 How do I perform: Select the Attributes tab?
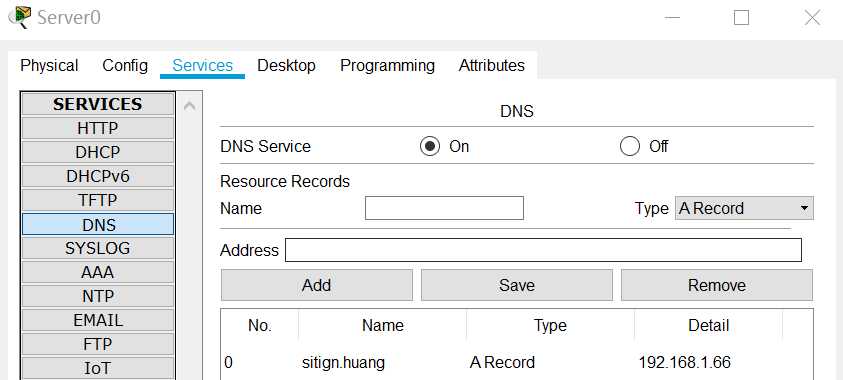(491, 66)
